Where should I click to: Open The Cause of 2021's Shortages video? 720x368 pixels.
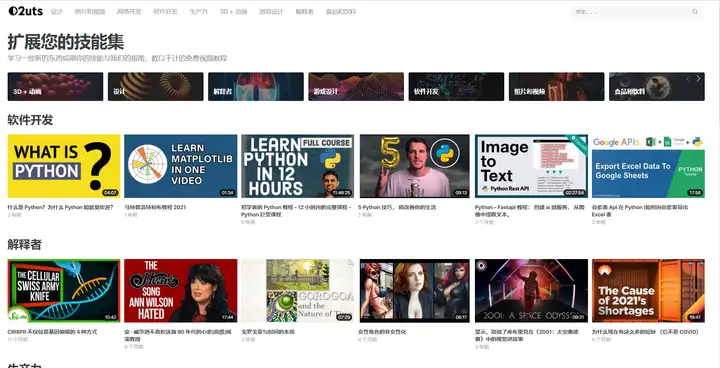tap(648, 290)
